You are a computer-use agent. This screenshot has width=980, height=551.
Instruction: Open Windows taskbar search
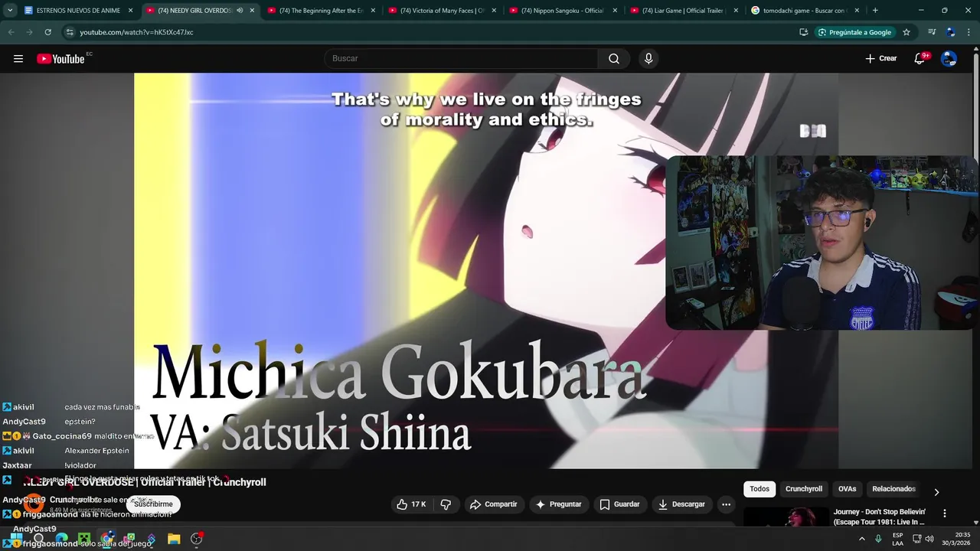[x=38, y=539]
